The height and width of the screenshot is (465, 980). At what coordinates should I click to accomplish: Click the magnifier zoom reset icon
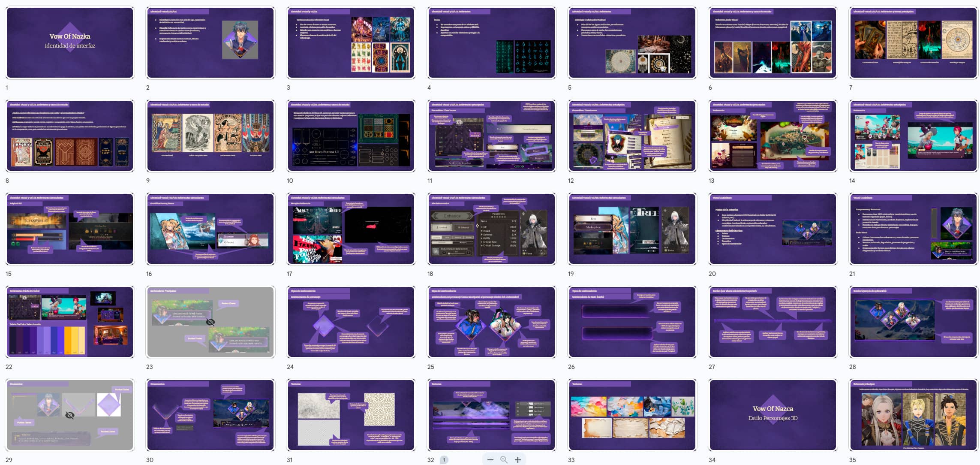pos(504,460)
